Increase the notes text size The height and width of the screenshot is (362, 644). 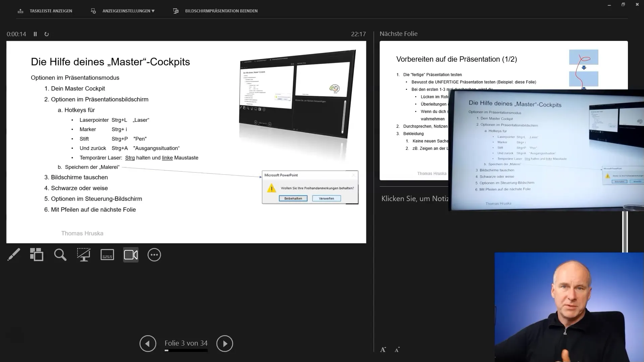pos(383,350)
